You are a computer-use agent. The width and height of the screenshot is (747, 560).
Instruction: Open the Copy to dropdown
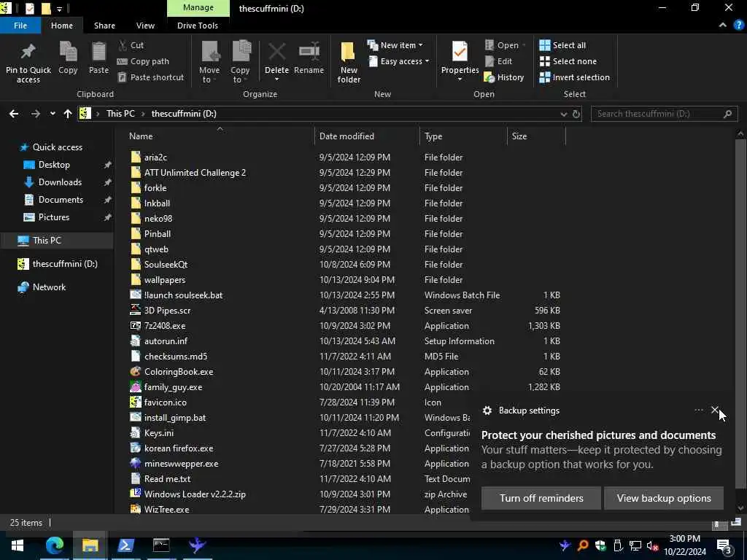click(240, 62)
